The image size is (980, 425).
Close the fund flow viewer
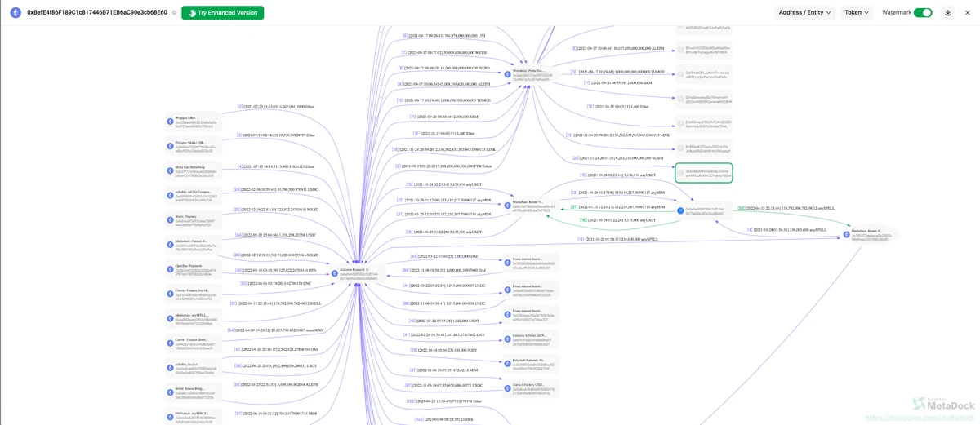968,13
